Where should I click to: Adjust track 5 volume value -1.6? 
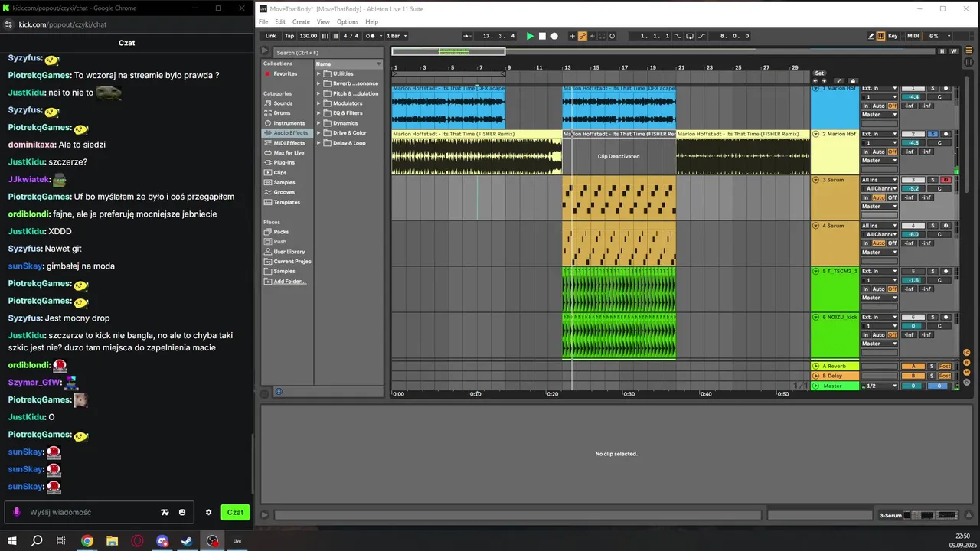click(913, 280)
